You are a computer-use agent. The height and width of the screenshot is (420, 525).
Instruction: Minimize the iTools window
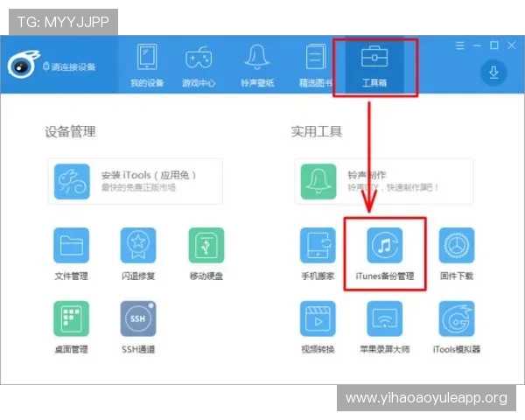coord(477,45)
